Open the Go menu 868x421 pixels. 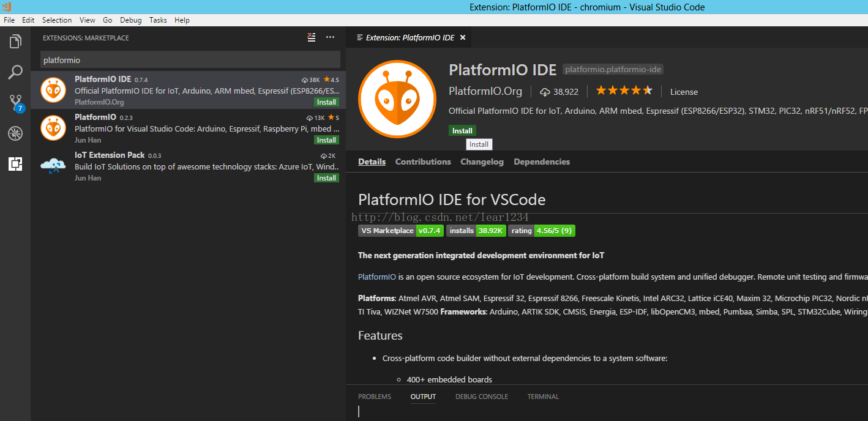[x=108, y=20]
